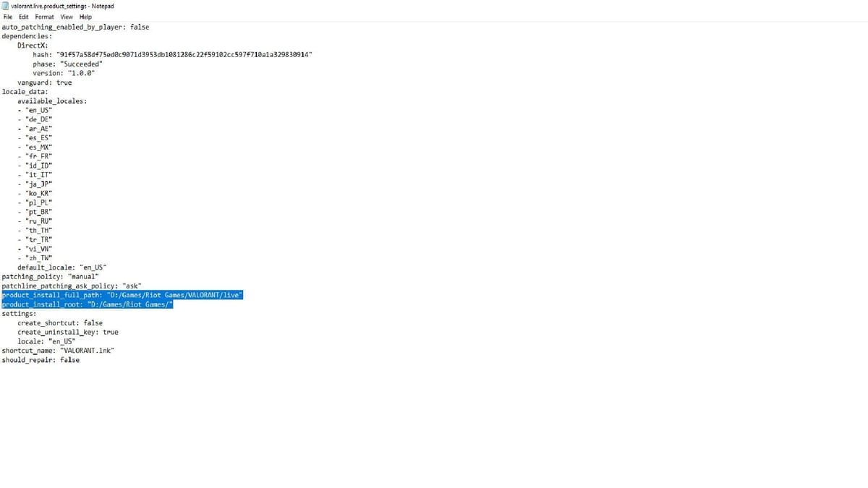Click the shortcut_name "VALORANT.lnk" line

58,351
